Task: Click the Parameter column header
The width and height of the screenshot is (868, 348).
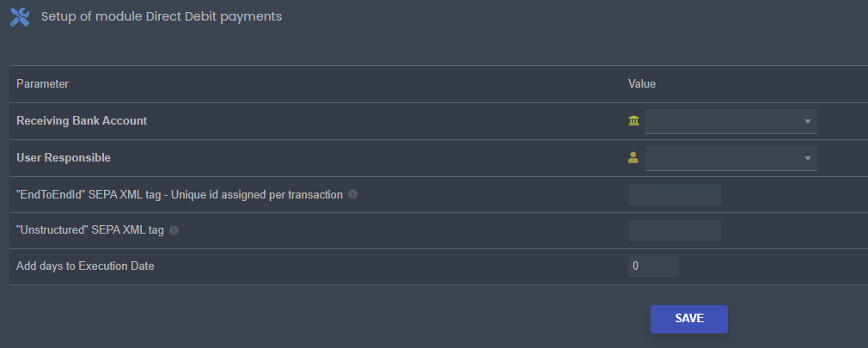Action: [x=43, y=84]
